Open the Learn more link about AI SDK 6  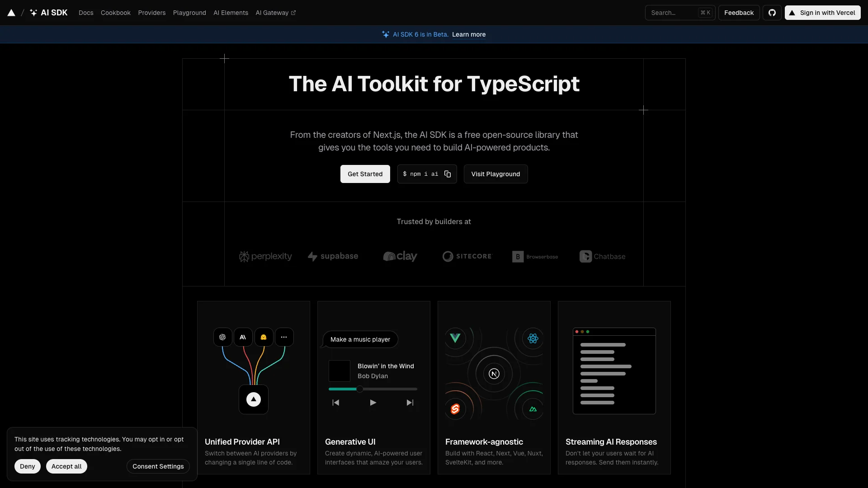pyautogui.click(x=468, y=34)
